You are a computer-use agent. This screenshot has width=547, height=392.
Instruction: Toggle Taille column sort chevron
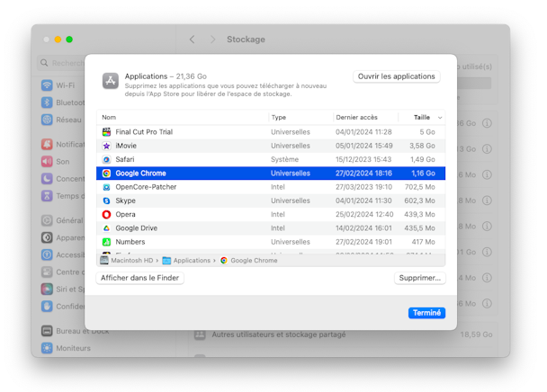[x=440, y=118]
